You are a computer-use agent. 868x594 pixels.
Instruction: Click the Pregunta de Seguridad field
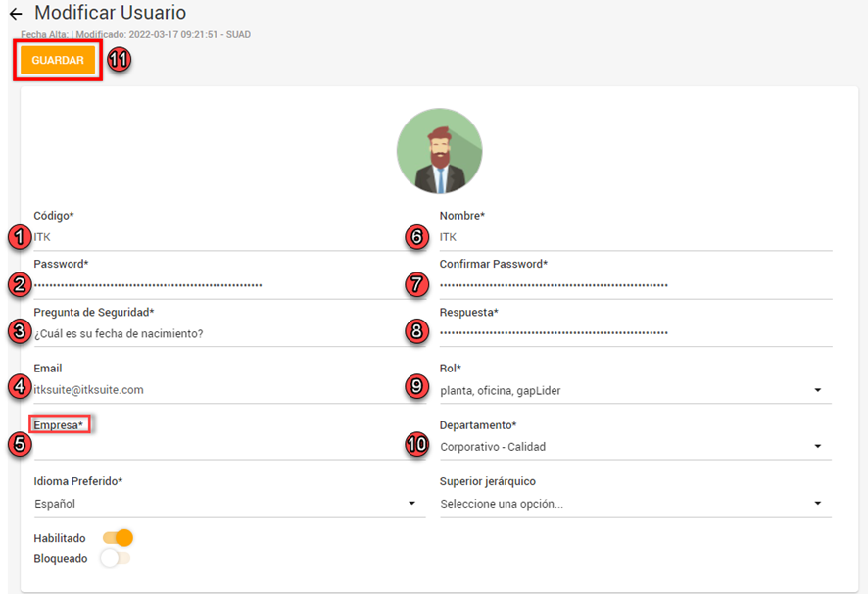point(225,333)
